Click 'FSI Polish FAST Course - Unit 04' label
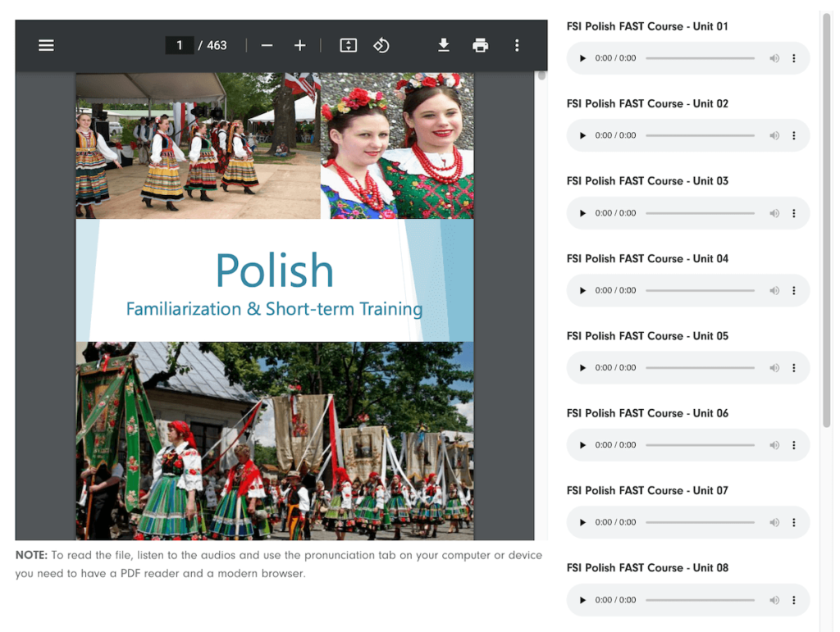Image resolution: width=840 pixels, height=632 pixels. [x=647, y=258]
